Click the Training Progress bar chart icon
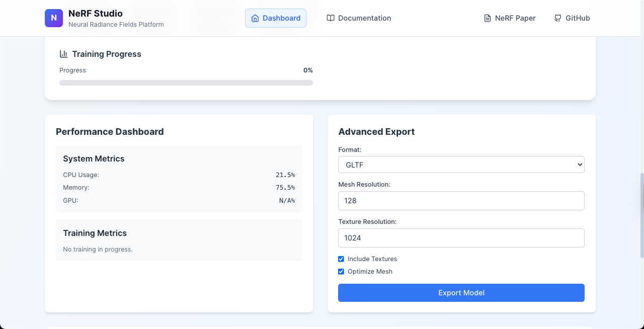644x329 pixels. 63,54
